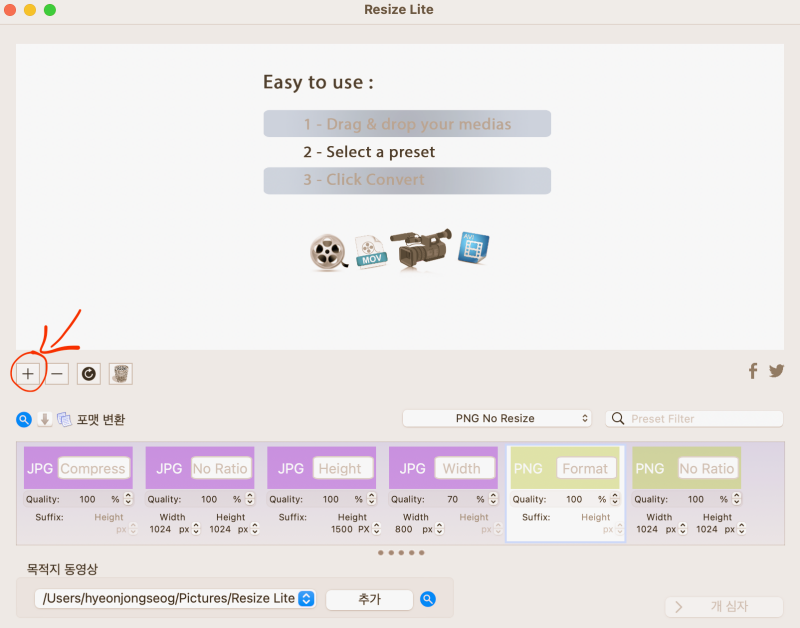The height and width of the screenshot is (628, 800).
Task: Adjust quality stepper of JPG Width preset
Action: (493, 498)
